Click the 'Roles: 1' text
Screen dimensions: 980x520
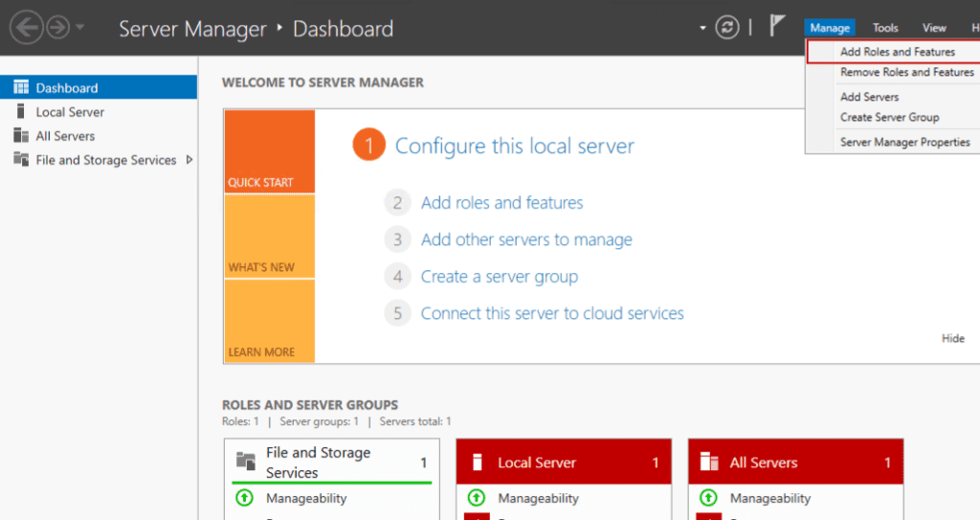coord(240,421)
